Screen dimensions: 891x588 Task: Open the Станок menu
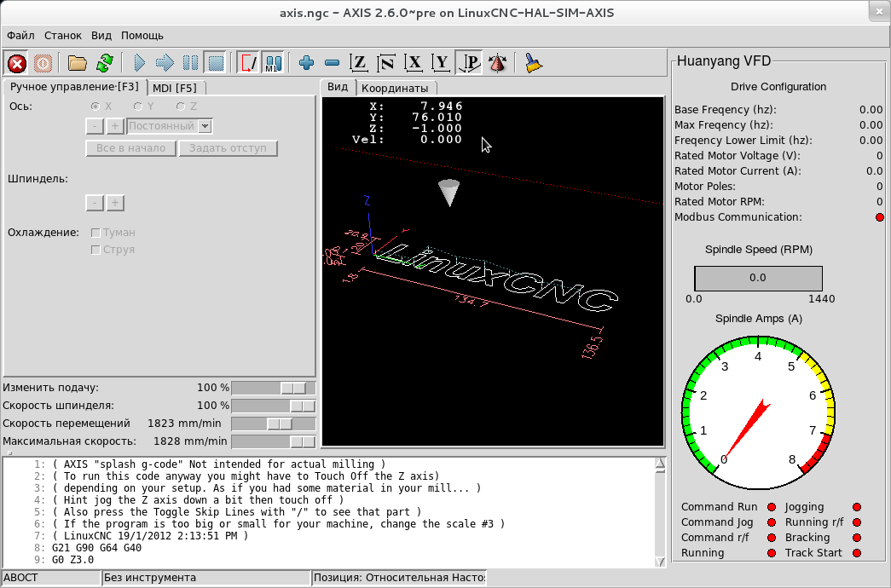click(63, 36)
